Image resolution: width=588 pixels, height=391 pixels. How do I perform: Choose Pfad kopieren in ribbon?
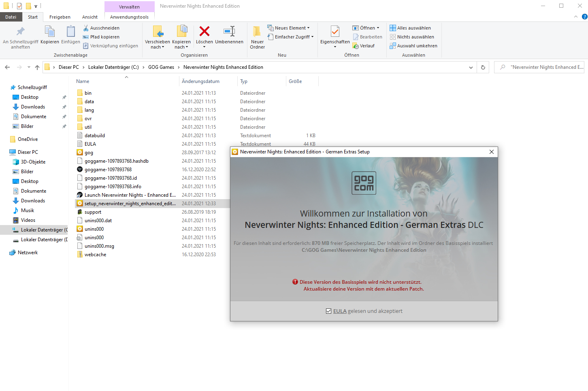click(101, 37)
